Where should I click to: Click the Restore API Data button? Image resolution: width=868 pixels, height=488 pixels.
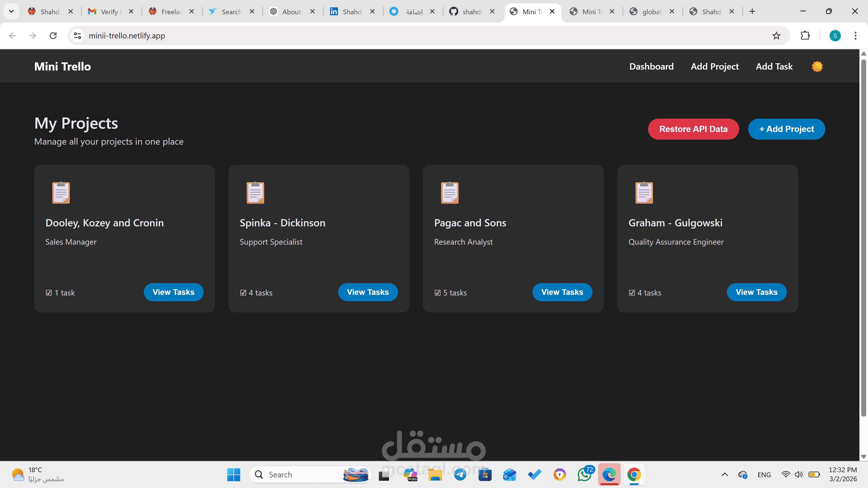pyautogui.click(x=693, y=129)
